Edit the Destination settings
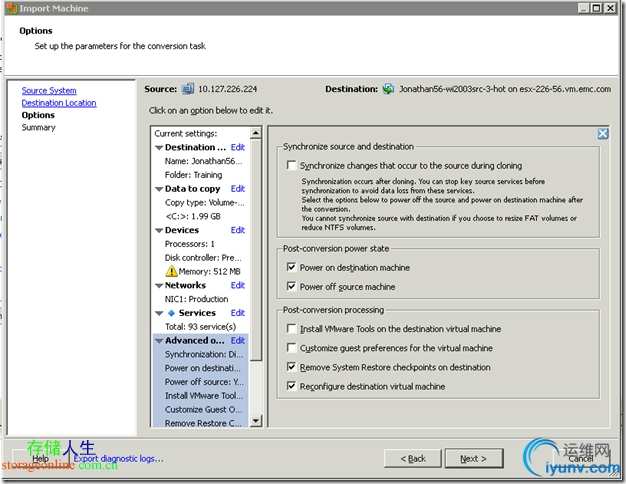The width and height of the screenshot is (626, 484). coord(238,147)
